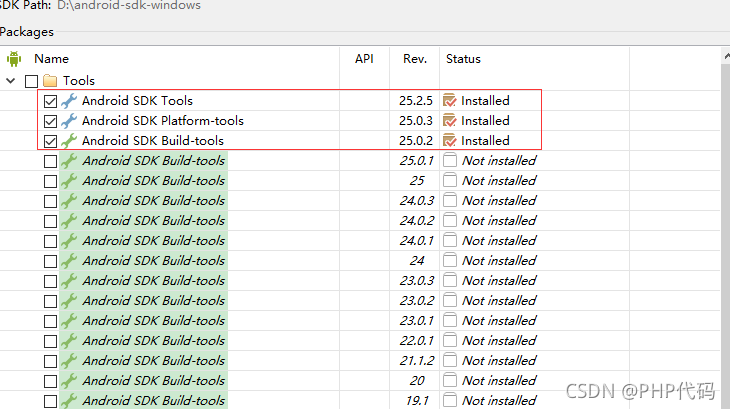Check Build-tools 23.0.3 checkbox
Screen dimensions: 730x409
pyautogui.click(x=50, y=282)
